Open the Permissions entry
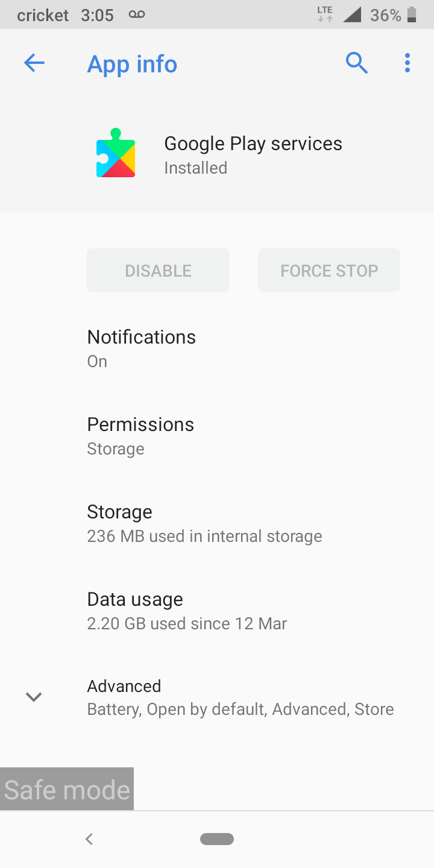The image size is (434, 868). 140,435
